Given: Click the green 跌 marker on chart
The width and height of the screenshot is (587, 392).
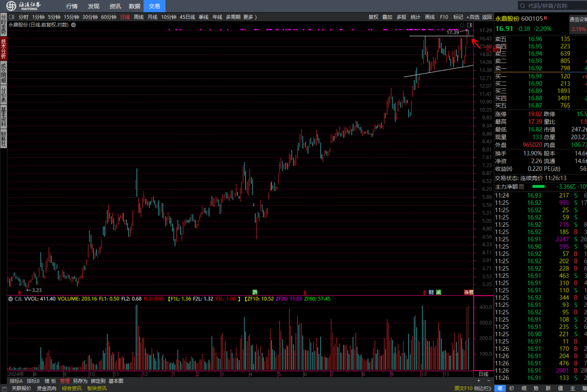Looking at the screenshot, I should tap(255, 292).
